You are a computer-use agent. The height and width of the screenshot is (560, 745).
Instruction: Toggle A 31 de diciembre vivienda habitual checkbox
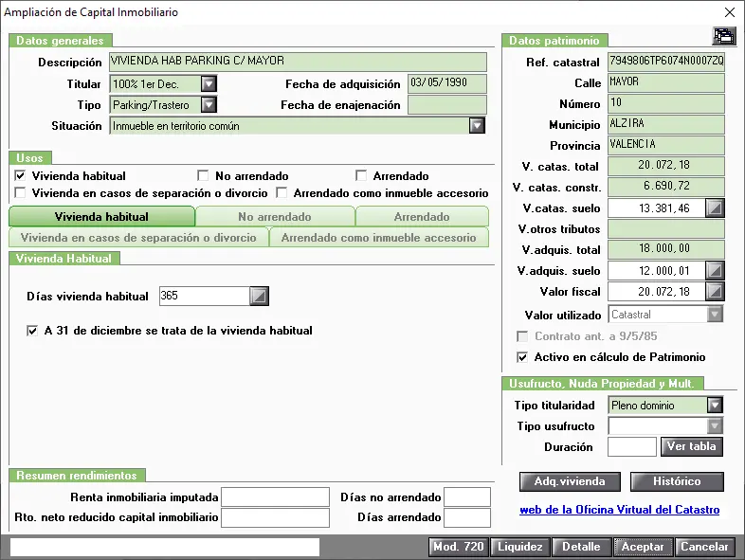(32, 331)
